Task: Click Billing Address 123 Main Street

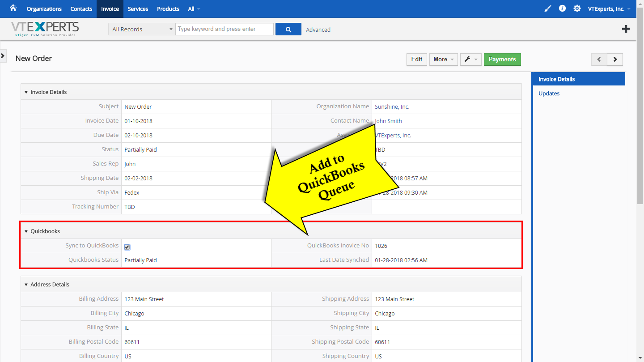Action: pos(144,299)
